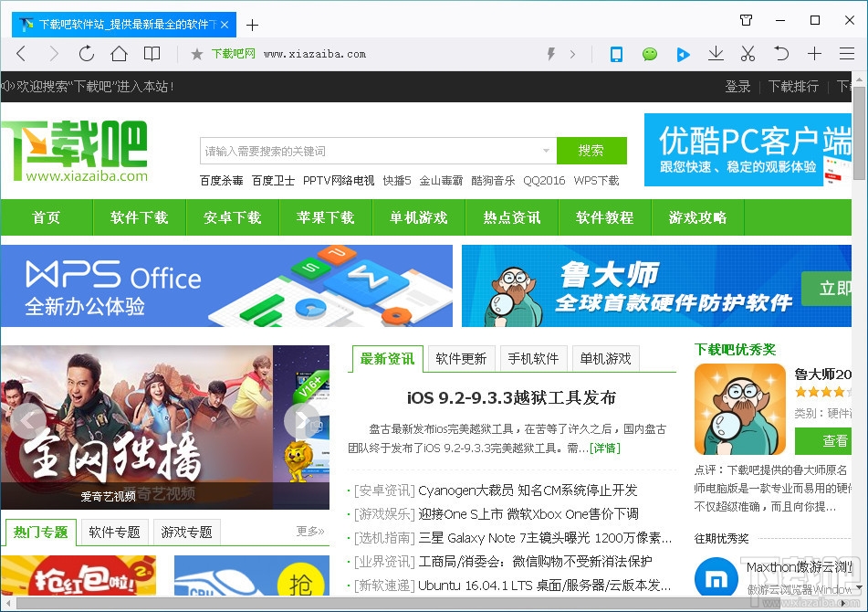Bookmark this page with the star icon
The height and width of the screenshot is (612, 868).
pos(196,54)
